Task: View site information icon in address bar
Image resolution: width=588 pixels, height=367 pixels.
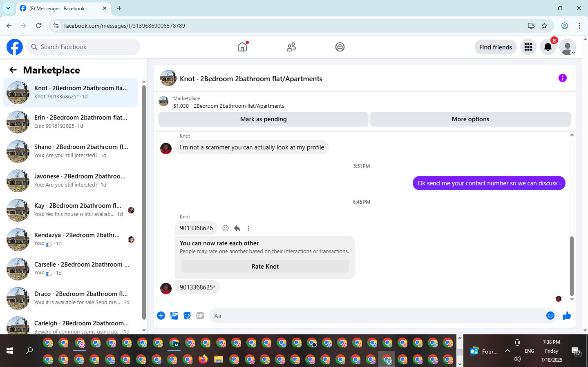Action: (x=56, y=26)
